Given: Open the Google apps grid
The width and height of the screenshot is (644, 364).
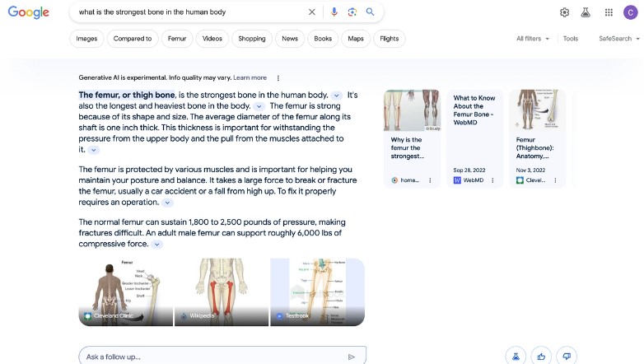Looking at the screenshot, I should coord(609,12).
